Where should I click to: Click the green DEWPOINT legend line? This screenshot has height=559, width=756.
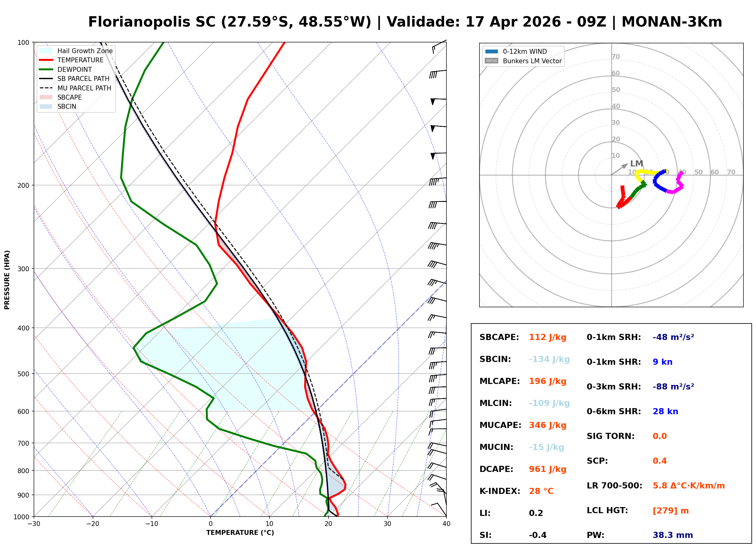pos(46,69)
